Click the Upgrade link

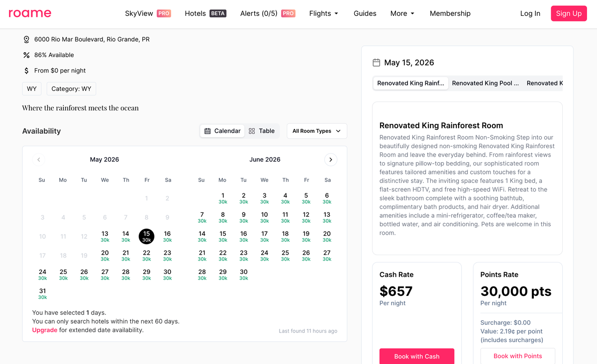(x=45, y=330)
